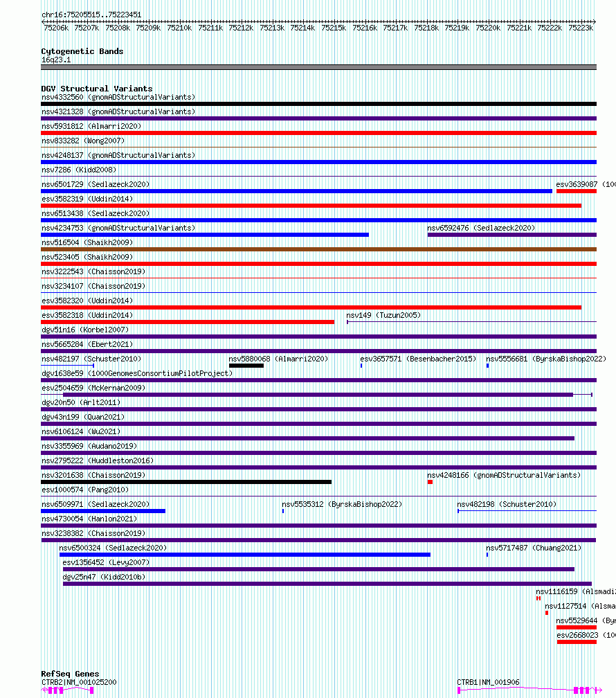616x698 pixels.
Task: Select the nsv6513438 (Sedlazeck2020) label
Action: 96,214
